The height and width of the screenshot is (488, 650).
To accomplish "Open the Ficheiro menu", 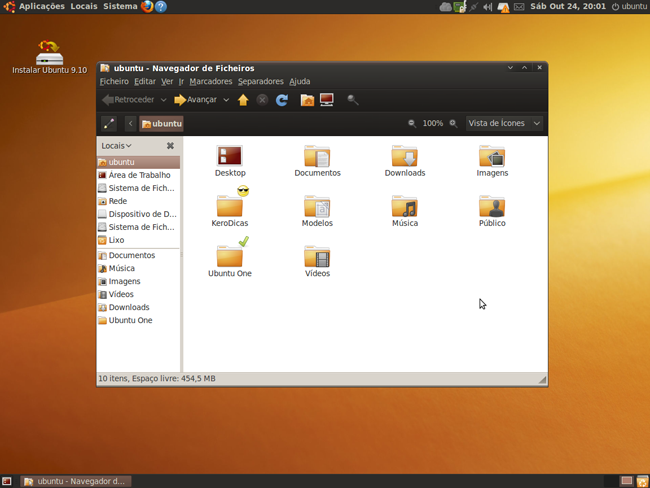I will (x=114, y=82).
